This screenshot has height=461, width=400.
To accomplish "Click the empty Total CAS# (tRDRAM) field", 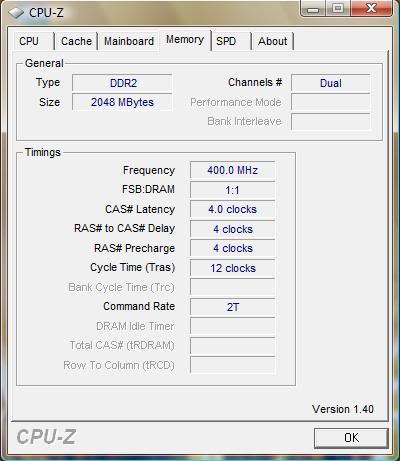I will coord(232,346).
